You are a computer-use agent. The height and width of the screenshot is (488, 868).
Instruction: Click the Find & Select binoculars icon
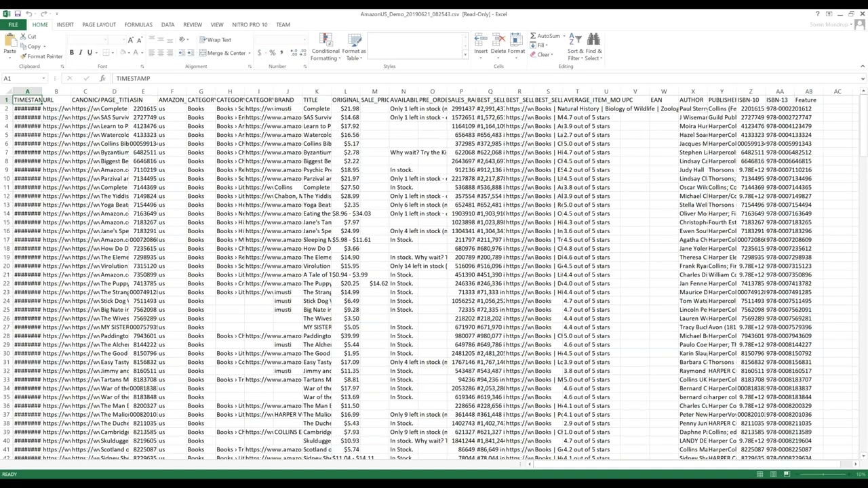tap(593, 39)
